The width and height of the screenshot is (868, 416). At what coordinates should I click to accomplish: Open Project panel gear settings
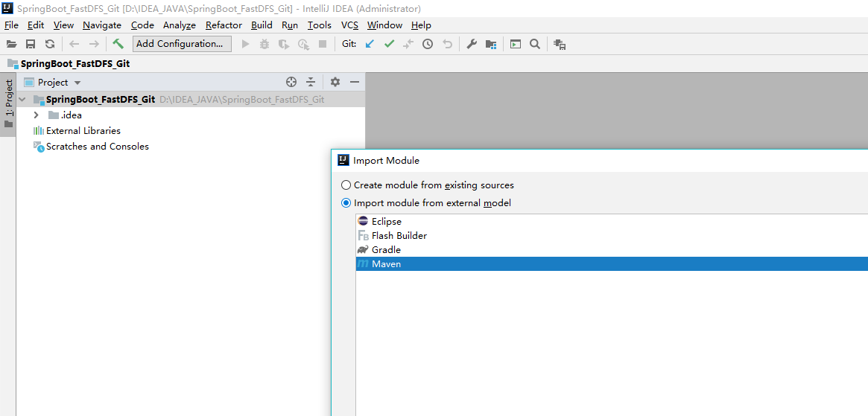coord(335,82)
